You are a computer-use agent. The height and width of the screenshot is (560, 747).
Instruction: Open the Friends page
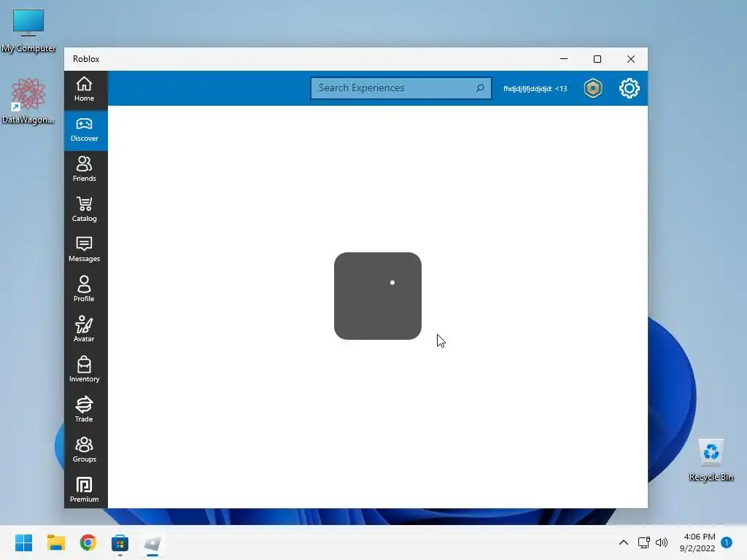(x=85, y=170)
